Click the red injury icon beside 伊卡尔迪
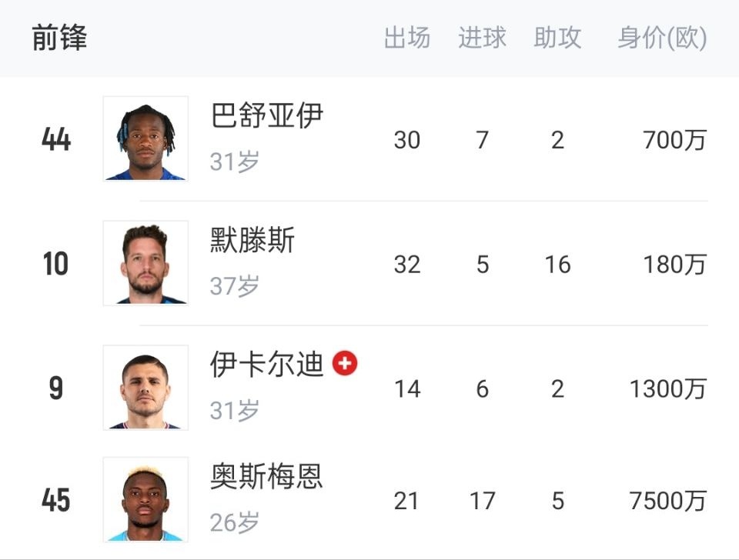Screen dimensions: 739x560 pyautogui.click(x=345, y=363)
